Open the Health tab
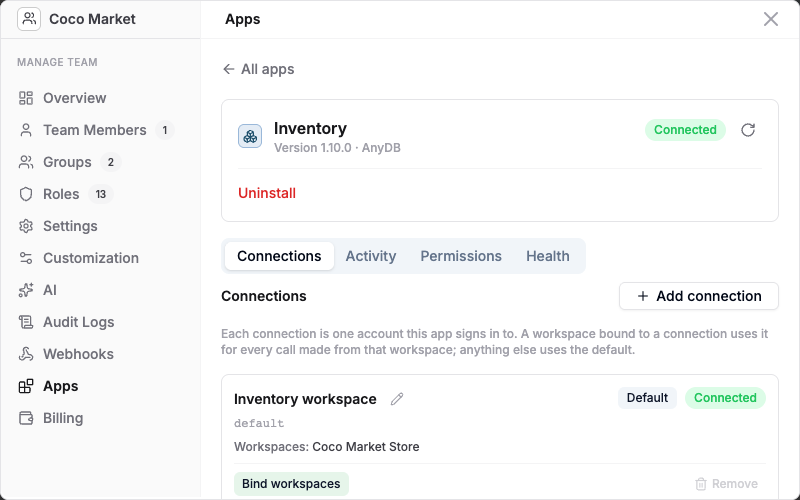 [547, 256]
